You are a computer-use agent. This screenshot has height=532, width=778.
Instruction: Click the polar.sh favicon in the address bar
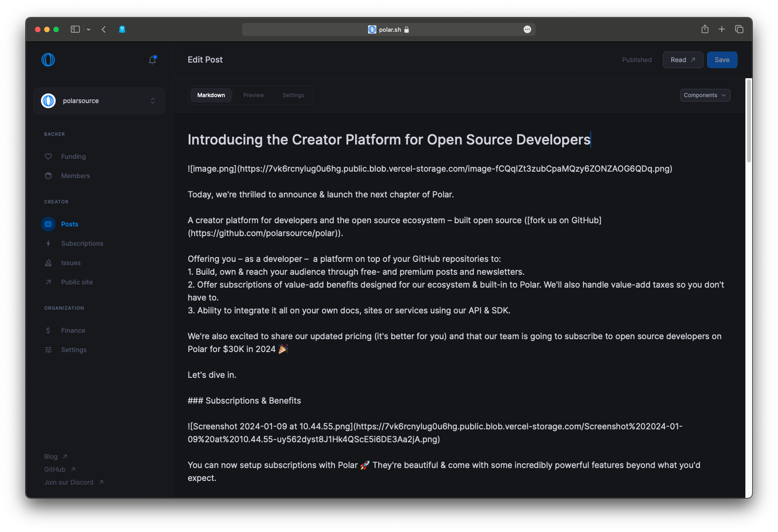coord(372,29)
